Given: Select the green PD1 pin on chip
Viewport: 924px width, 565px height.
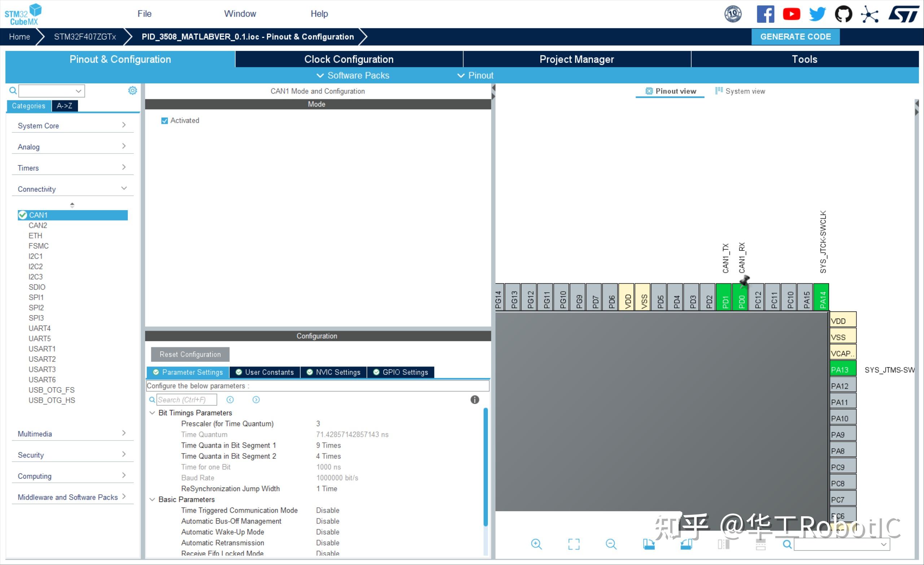Looking at the screenshot, I should point(724,297).
